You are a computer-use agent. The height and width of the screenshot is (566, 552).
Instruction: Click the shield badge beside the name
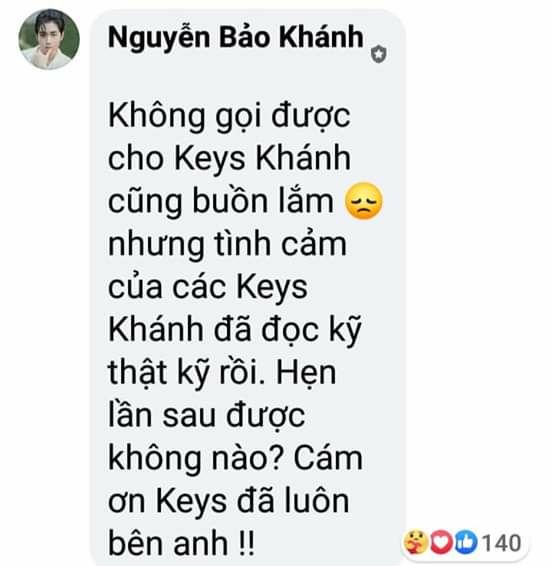coord(379,54)
